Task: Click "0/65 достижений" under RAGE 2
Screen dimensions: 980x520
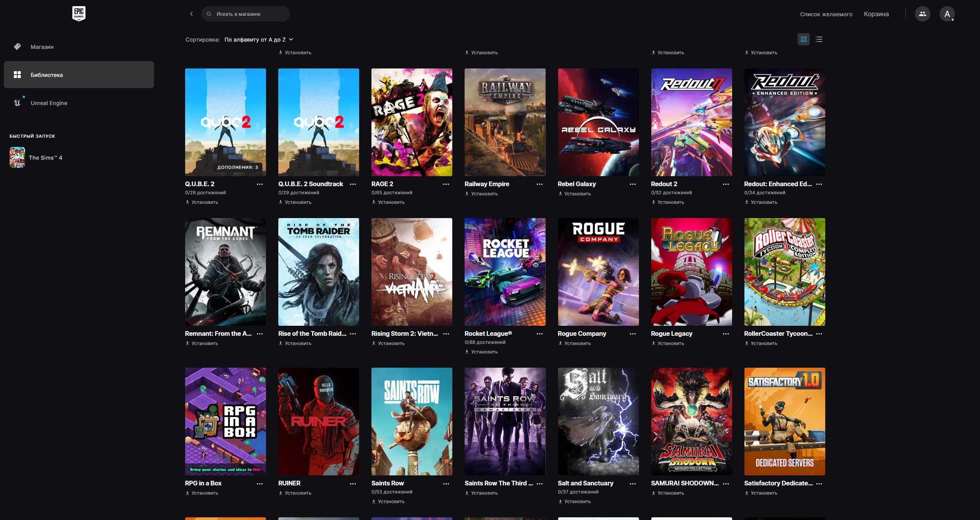Action: pos(392,193)
